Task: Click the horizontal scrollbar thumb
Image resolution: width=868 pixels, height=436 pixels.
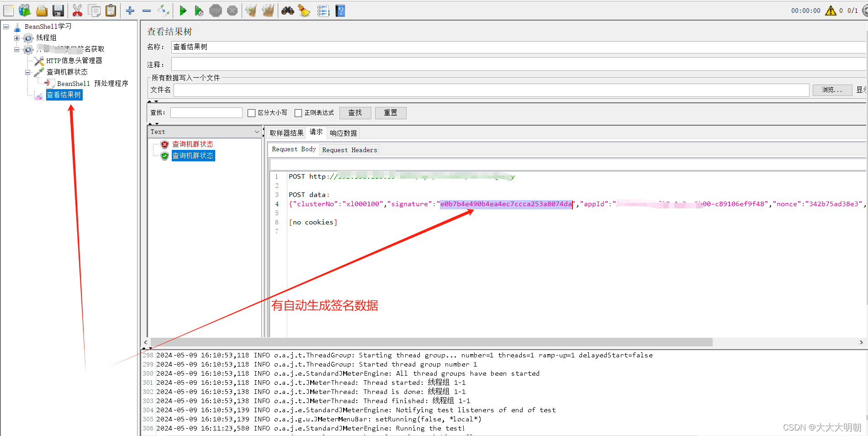Action: point(431,342)
